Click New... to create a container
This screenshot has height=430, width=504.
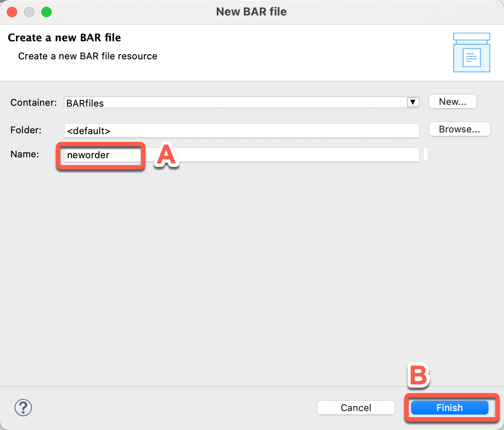pyautogui.click(x=452, y=102)
